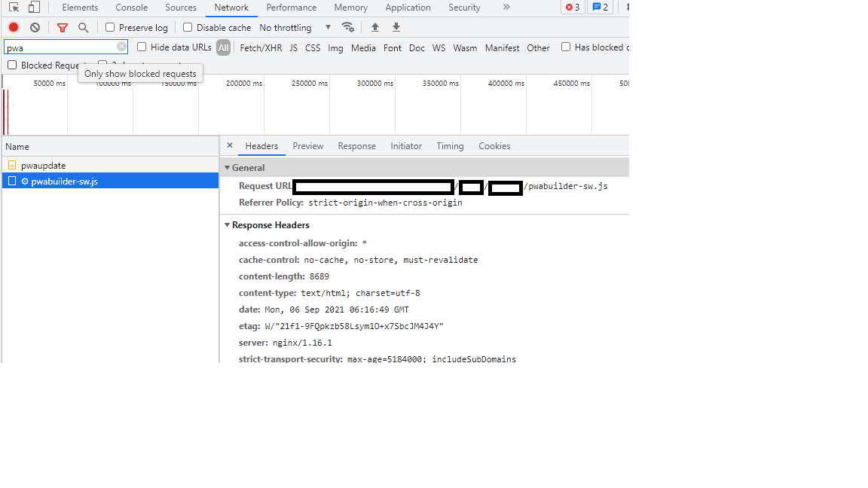
Task: Check the Hide data URLs checkbox
Action: click(x=142, y=47)
